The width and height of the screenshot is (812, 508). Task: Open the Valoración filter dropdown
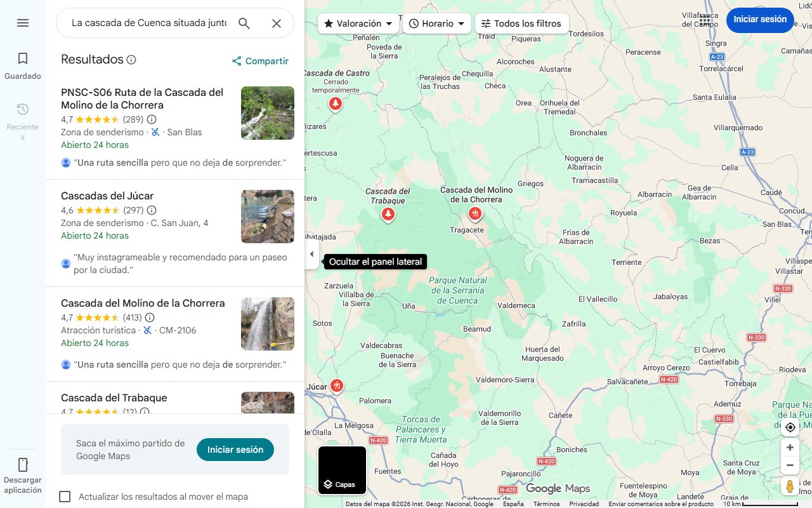click(358, 23)
